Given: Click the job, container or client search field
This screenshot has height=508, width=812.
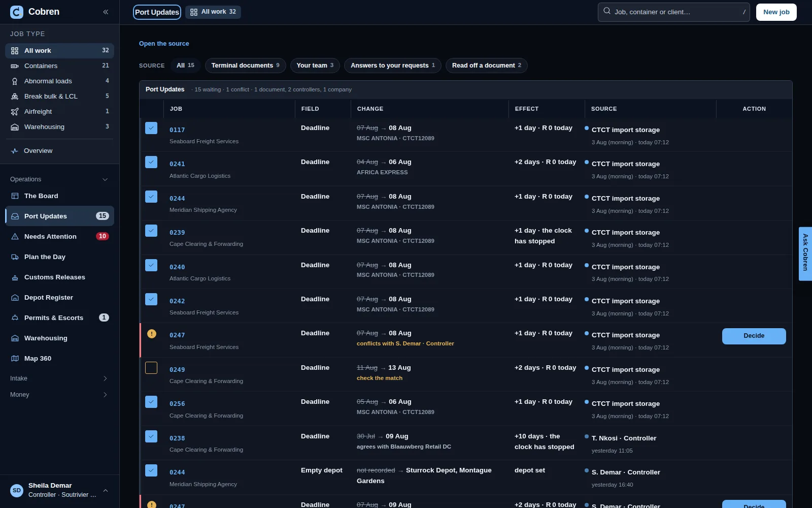Looking at the screenshot, I should pos(673,12).
